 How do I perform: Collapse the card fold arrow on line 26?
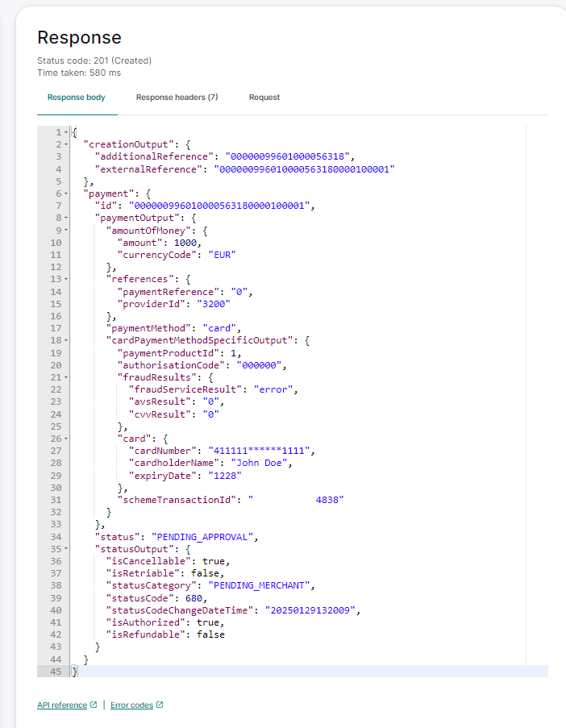[x=66, y=439]
